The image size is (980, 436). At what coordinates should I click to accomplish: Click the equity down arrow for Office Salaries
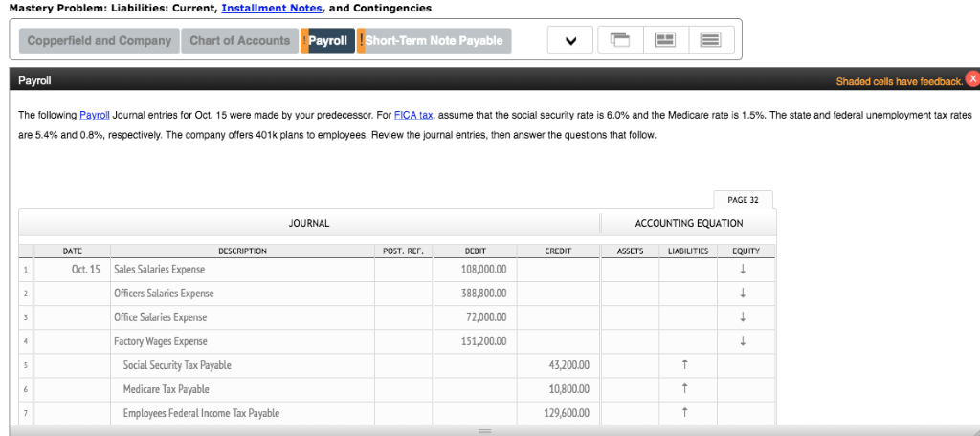click(743, 317)
